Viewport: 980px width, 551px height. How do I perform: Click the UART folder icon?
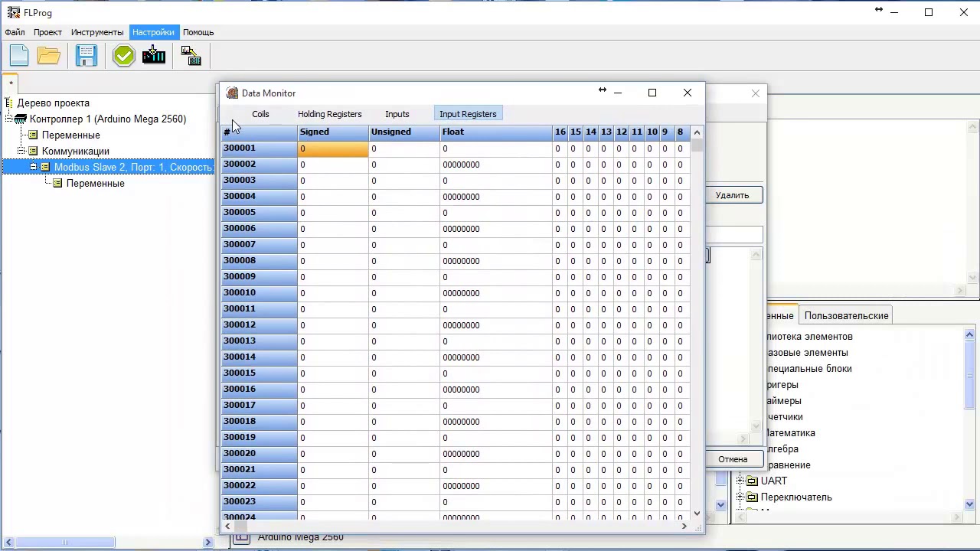752,481
